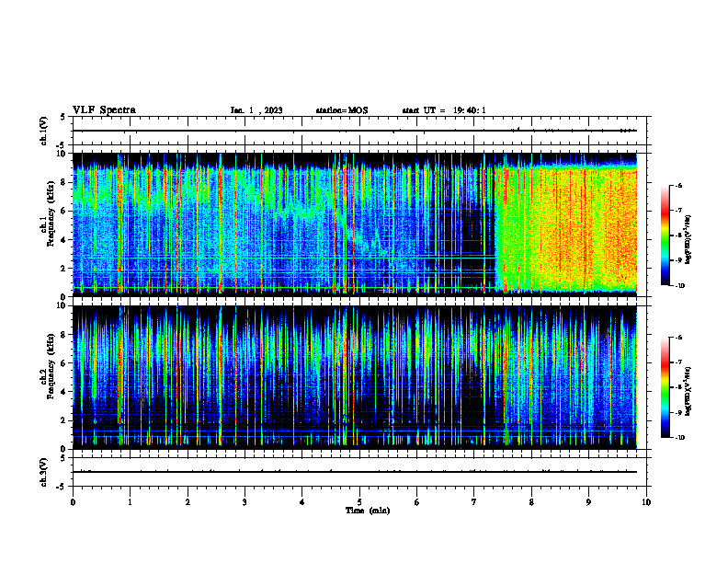The image size is (728, 563).
Task: Click the 3 tick on time axis
Action: pyautogui.click(x=245, y=502)
